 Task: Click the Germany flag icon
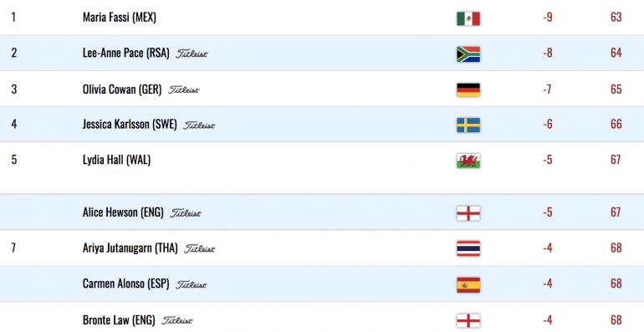pos(468,90)
